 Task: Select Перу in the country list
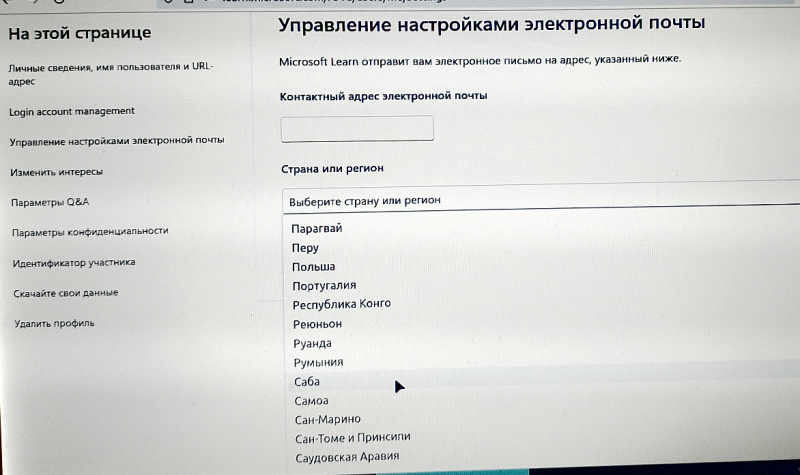point(305,248)
